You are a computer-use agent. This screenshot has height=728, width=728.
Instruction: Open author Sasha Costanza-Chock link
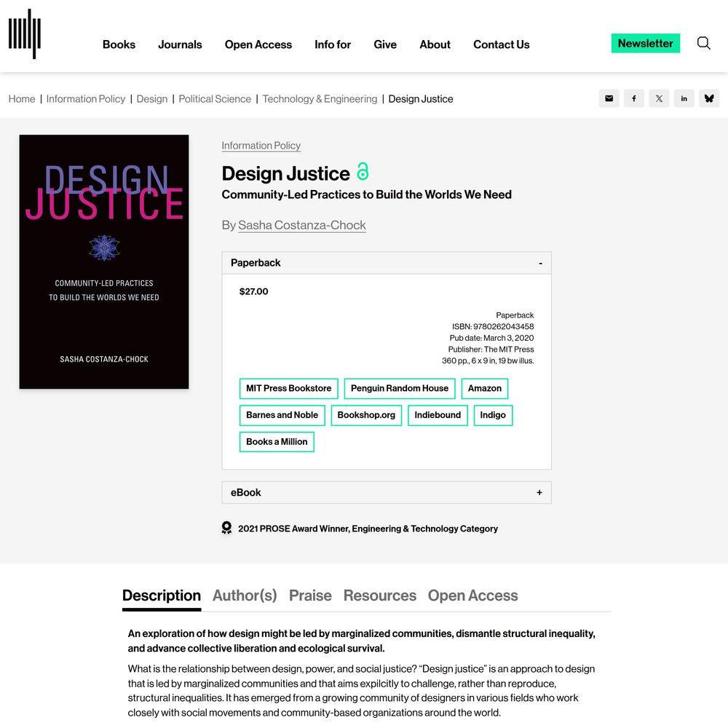[302, 225]
